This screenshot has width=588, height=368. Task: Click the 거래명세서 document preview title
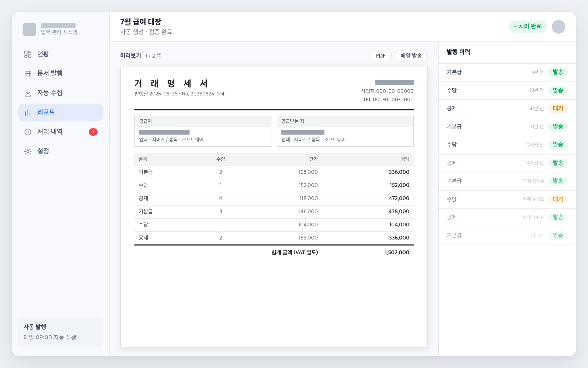pos(171,84)
